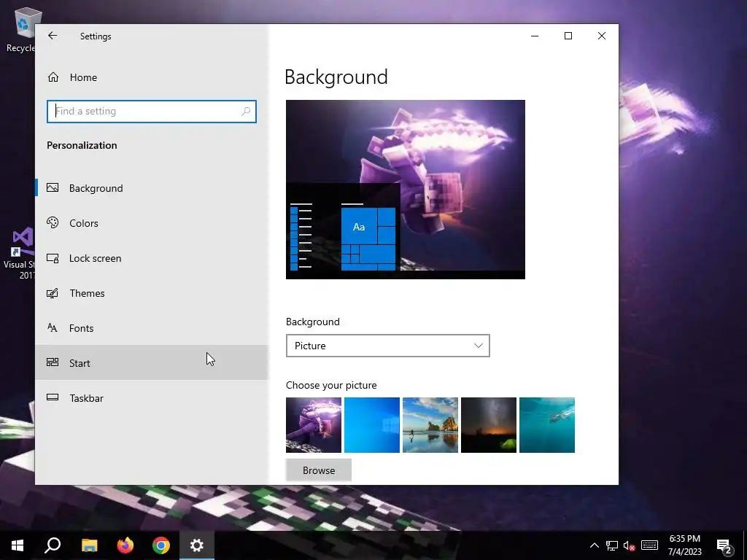747x560 pixels.
Task: Open Taskbar settings page
Action: 152,398
